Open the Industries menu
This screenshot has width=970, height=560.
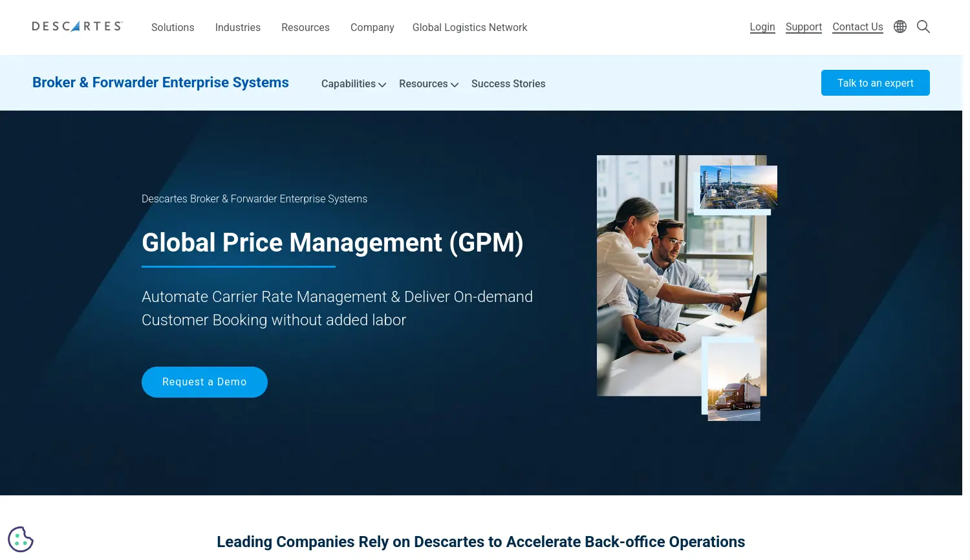238,27
